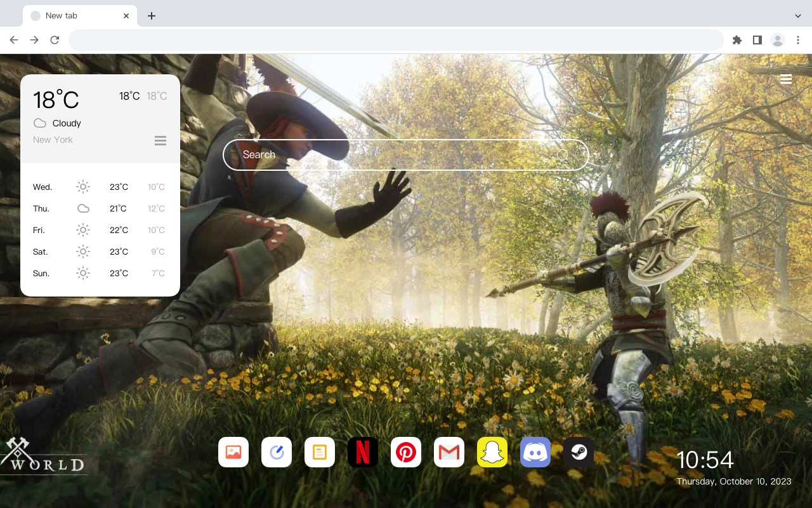Select the Sun. forecast row

pyautogui.click(x=100, y=273)
